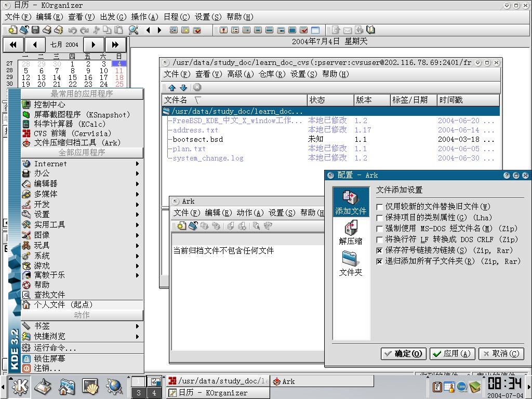Expand the 实用工具 submenu
The image size is (532, 399).
pyautogui.click(x=83, y=224)
